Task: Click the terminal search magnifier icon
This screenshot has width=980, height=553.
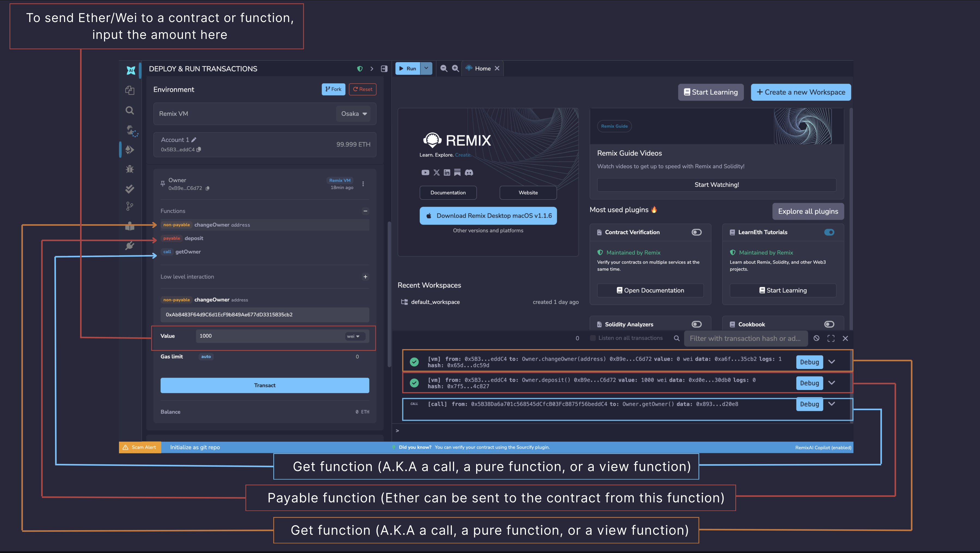Action: [676, 338]
